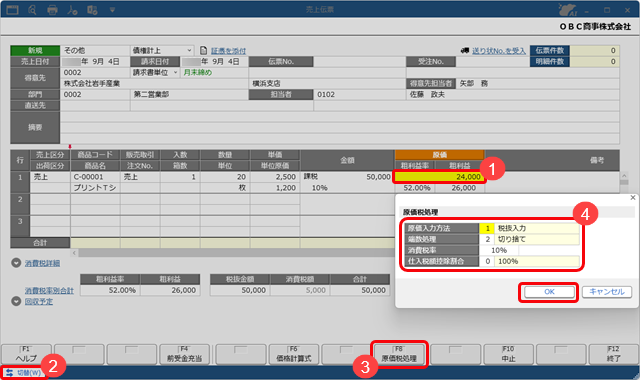The image size is (640, 380).
Task: Click the product name プリントTシ cell
Action: (95, 188)
